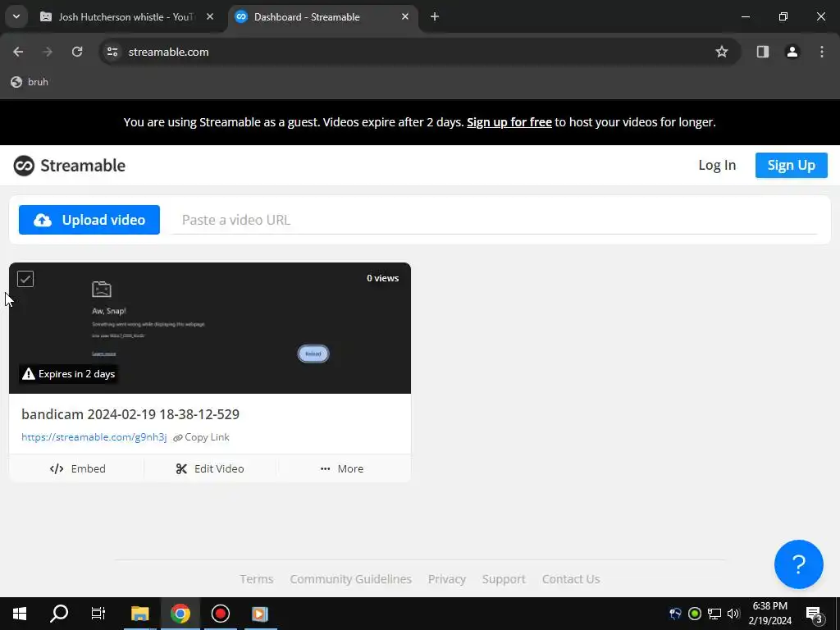Open the taskbar clock and date
840x630 pixels.
point(769,614)
